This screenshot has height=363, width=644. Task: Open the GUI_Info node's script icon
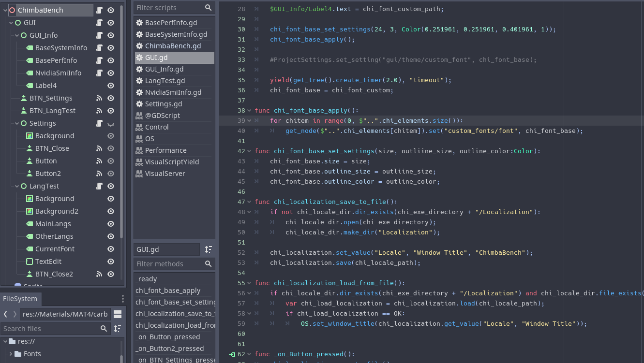tap(99, 35)
